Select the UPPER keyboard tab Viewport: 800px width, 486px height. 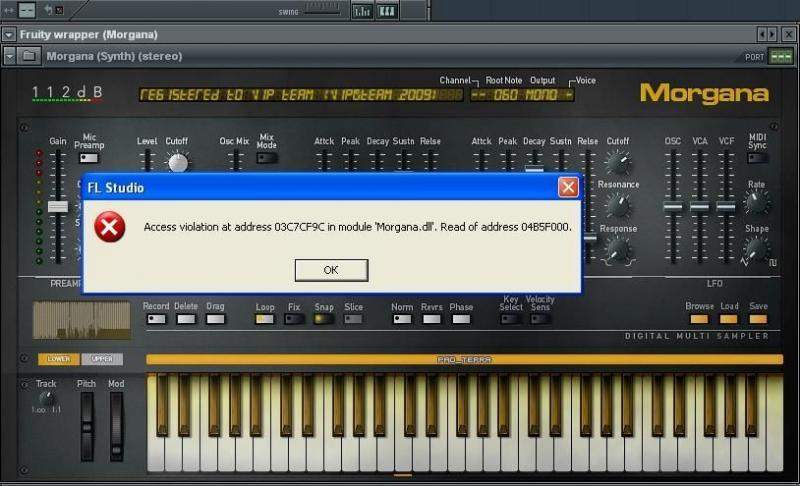(x=102, y=359)
